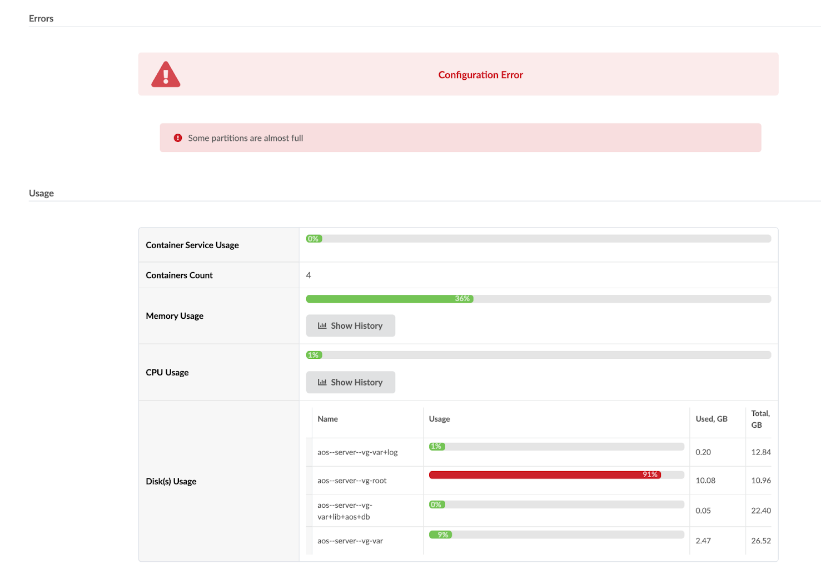The width and height of the screenshot is (821, 579).
Task: Click the Containers Count value 4
Action: (308, 275)
